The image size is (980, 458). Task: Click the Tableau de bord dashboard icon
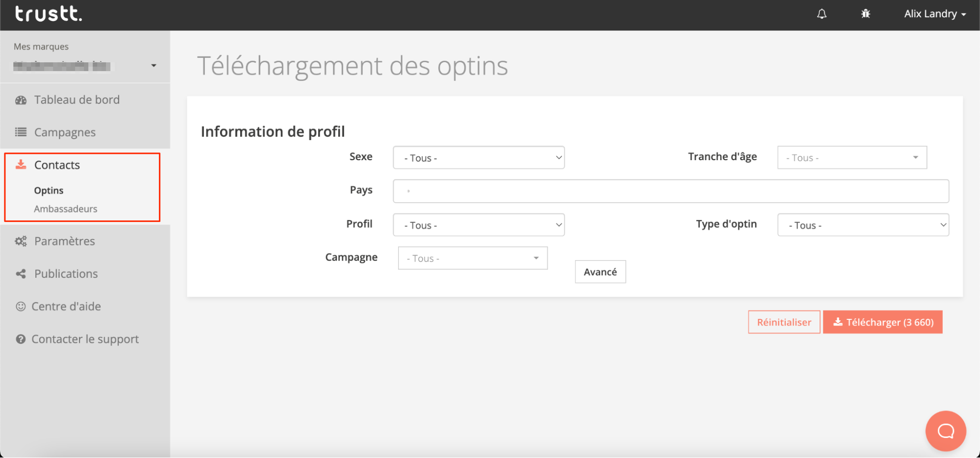(x=21, y=100)
